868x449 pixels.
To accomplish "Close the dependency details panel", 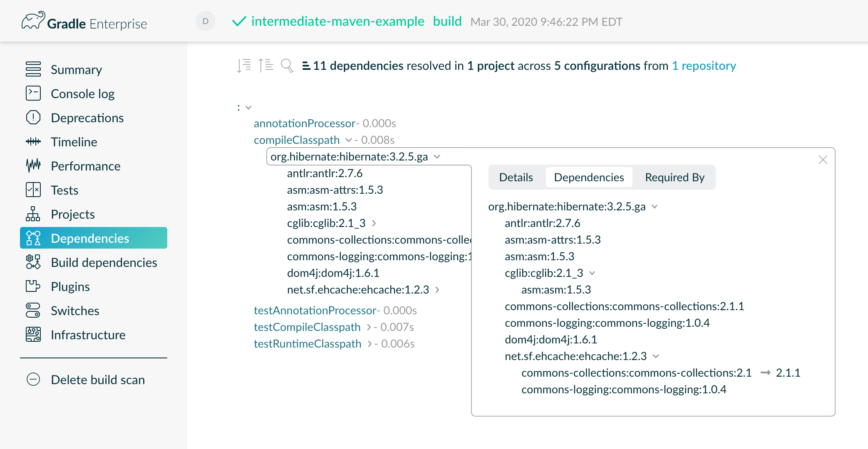I will (x=823, y=160).
